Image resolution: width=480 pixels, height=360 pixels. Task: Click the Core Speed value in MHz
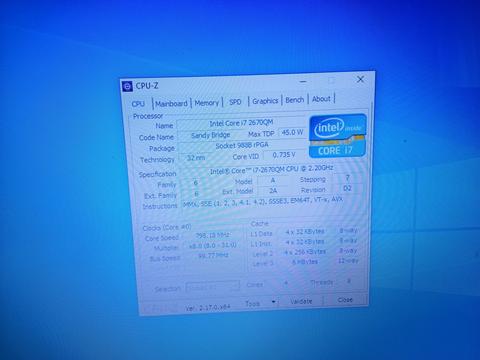(212, 236)
